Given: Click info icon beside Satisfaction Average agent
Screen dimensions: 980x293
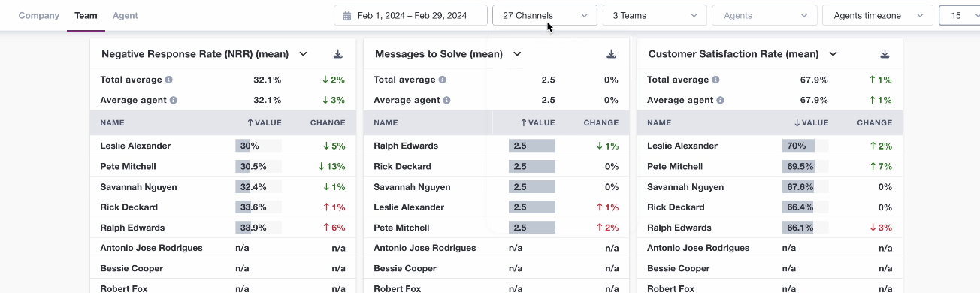Looking at the screenshot, I should click(721, 100).
